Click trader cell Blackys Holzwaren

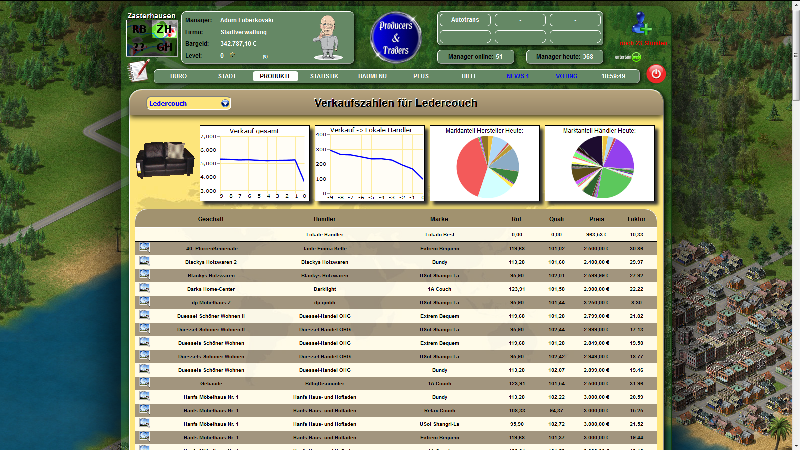pyautogui.click(x=324, y=262)
